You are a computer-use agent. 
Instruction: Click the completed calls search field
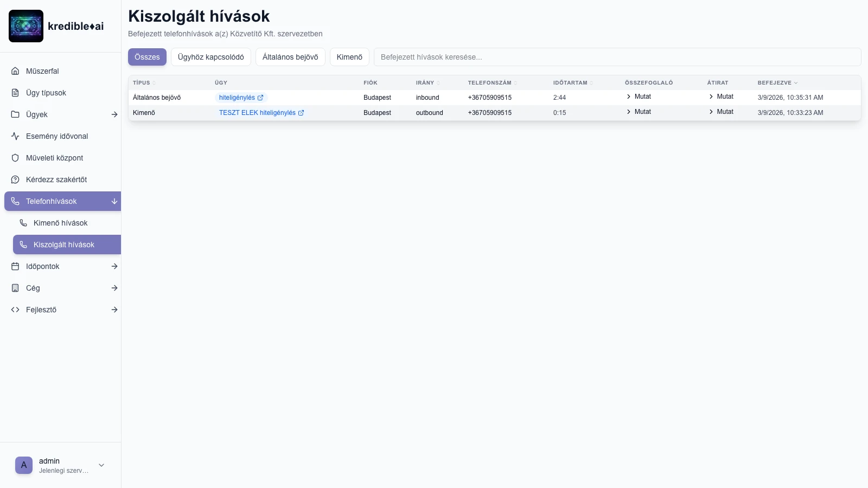[x=617, y=57]
